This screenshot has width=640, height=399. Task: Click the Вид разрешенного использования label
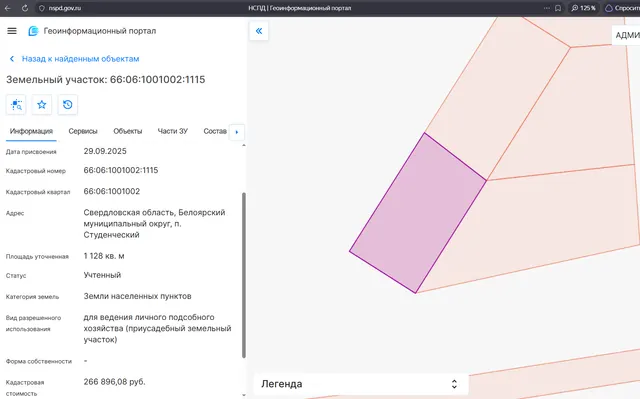pos(33,324)
